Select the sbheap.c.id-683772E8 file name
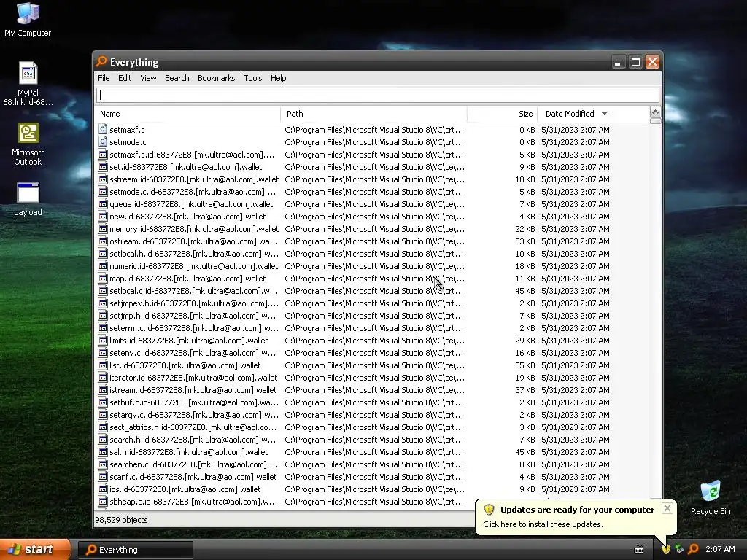The image size is (747, 560). (x=193, y=502)
